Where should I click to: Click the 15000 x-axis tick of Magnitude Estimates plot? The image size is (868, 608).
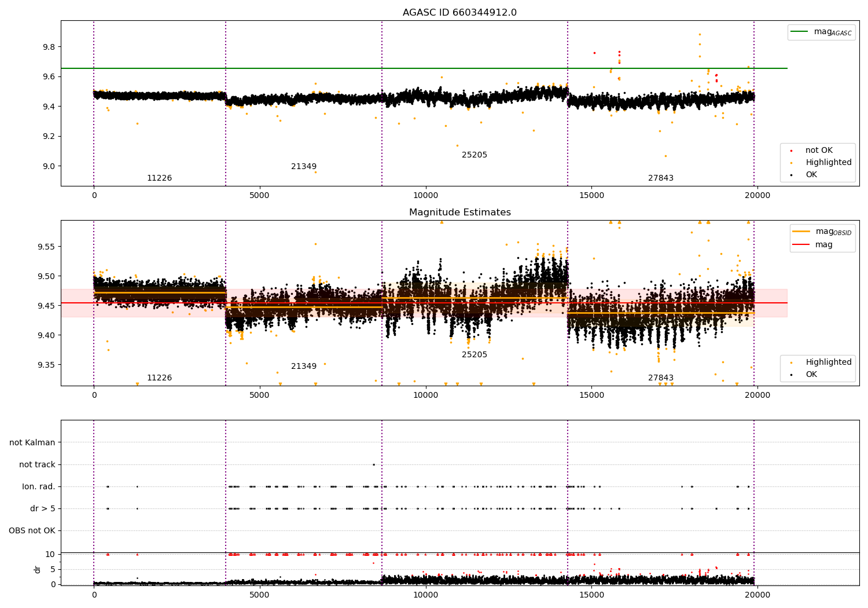(x=591, y=395)
